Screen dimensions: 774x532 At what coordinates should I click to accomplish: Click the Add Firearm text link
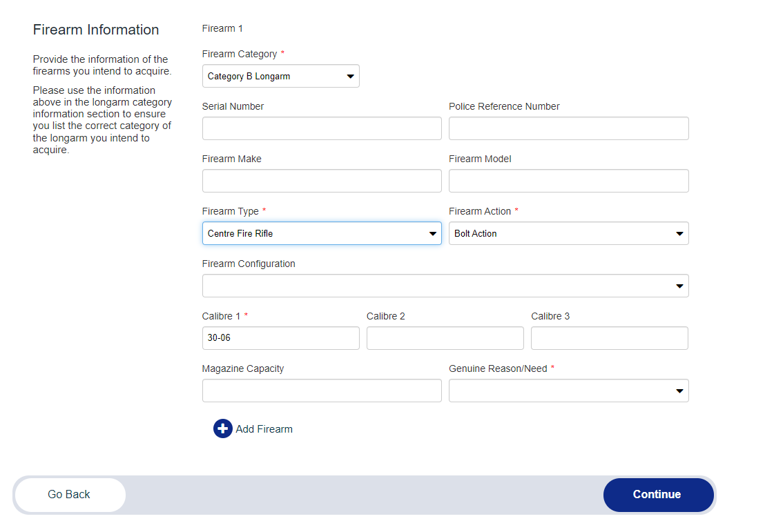click(x=264, y=429)
